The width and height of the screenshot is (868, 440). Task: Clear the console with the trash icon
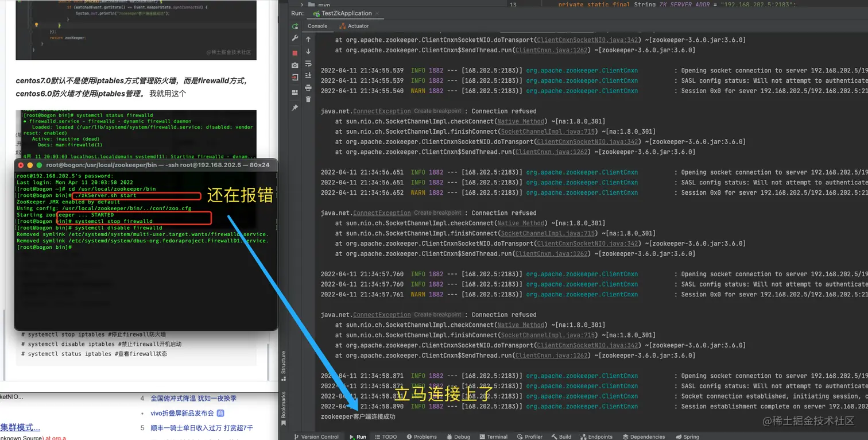point(308,100)
